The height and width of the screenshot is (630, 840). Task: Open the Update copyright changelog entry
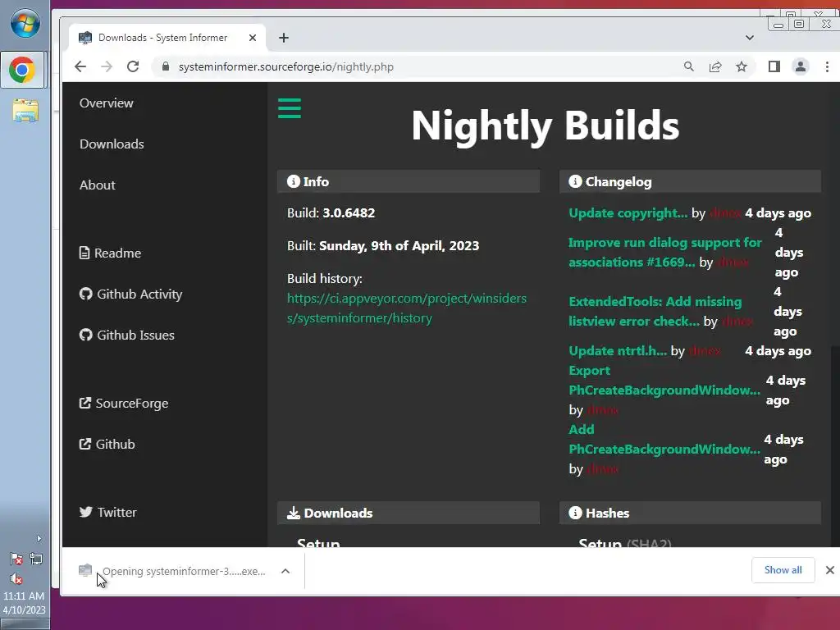tap(628, 213)
